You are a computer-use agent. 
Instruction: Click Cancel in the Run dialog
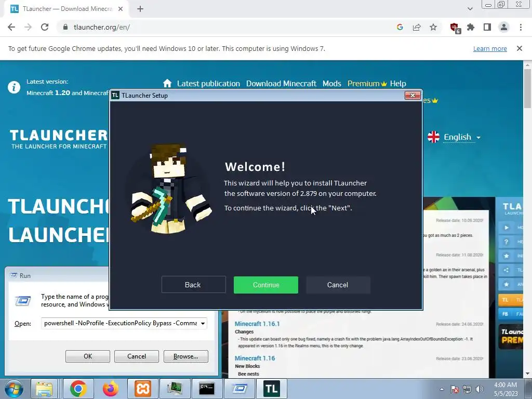click(137, 356)
